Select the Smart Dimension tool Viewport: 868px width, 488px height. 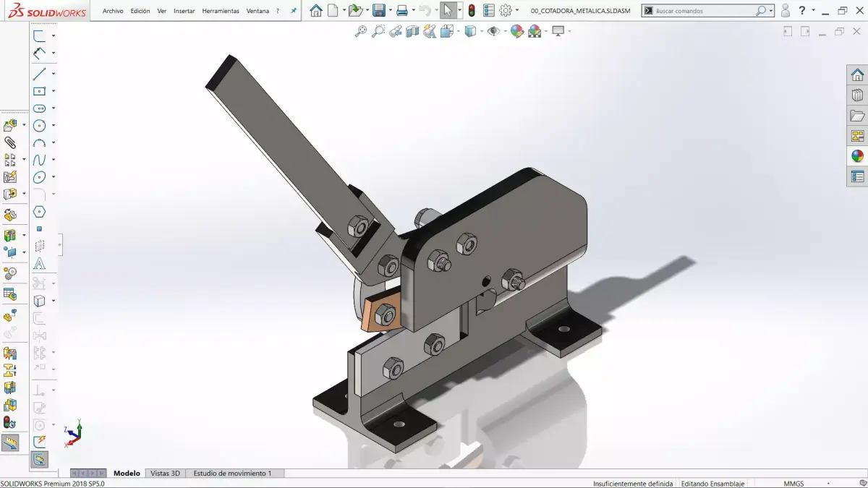[x=40, y=53]
